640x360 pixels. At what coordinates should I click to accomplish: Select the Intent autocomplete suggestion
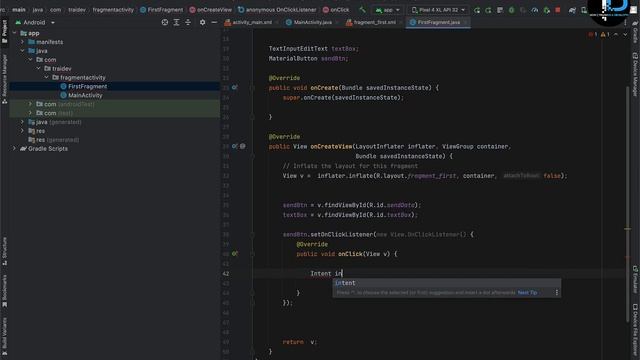pyautogui.click(x=447, y=283)
